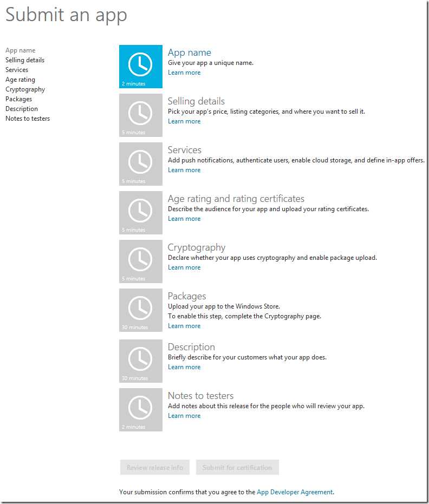Open the Description step heading
Image resolution: width=429 pixels, height=504 pixels.
[x=191, y=347]
